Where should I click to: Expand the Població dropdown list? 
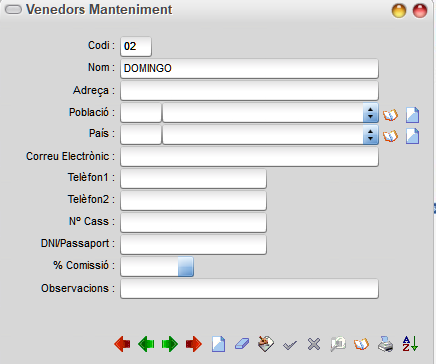[371, 113]
